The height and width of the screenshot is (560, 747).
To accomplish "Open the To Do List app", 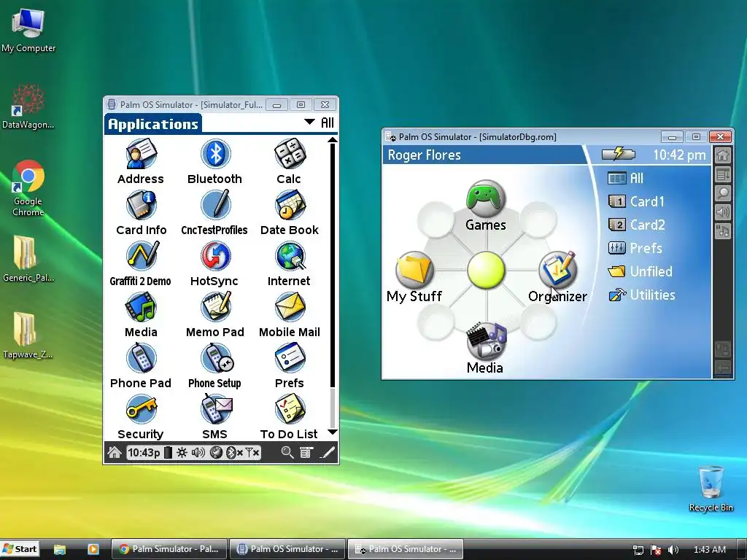I will (289, 416).
